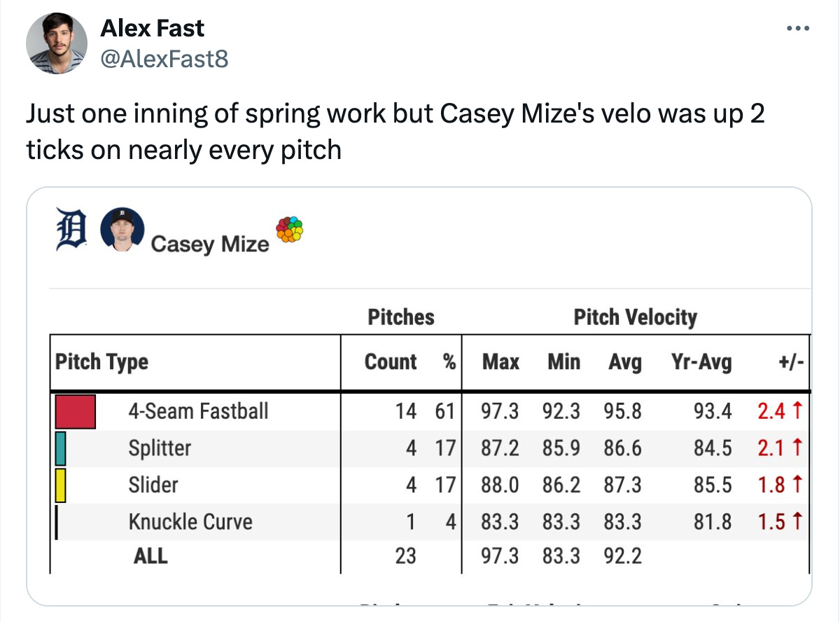Click the red up arrow next to 2.1
Viewport: 840px width, 622px height.
(797, 448)
